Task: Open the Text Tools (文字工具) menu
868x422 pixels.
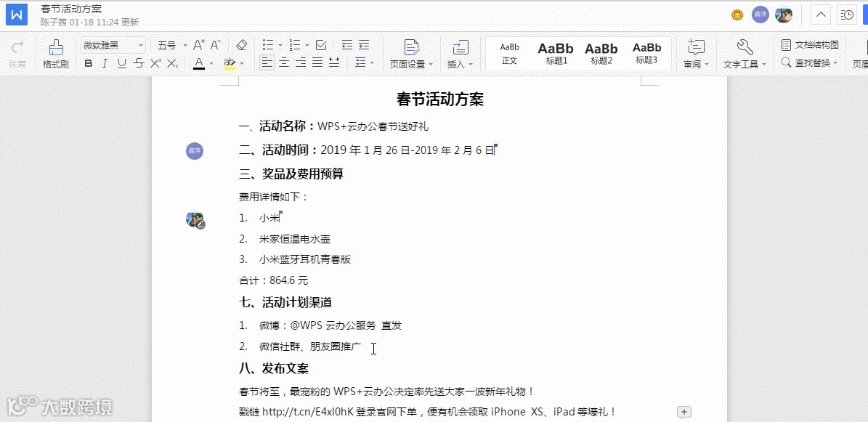Action: tap(745, 54)
